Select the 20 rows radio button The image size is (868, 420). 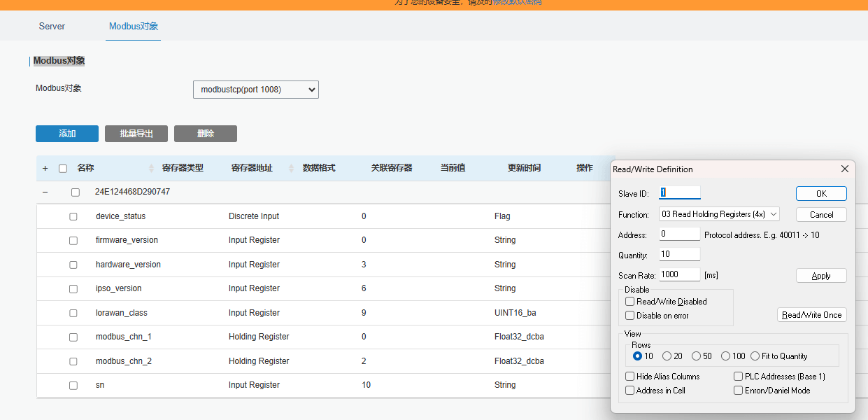pyautogui.click(x=667, y=356)
